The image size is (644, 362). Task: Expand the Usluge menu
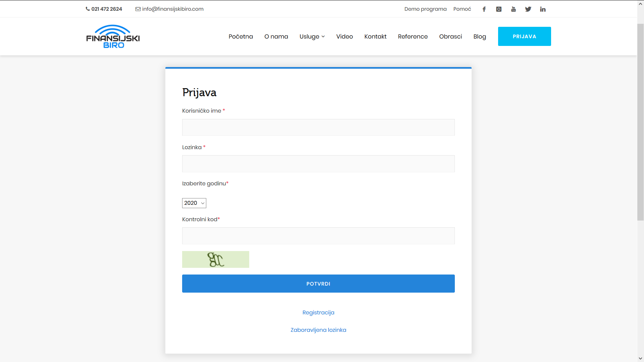click(312, 37)
